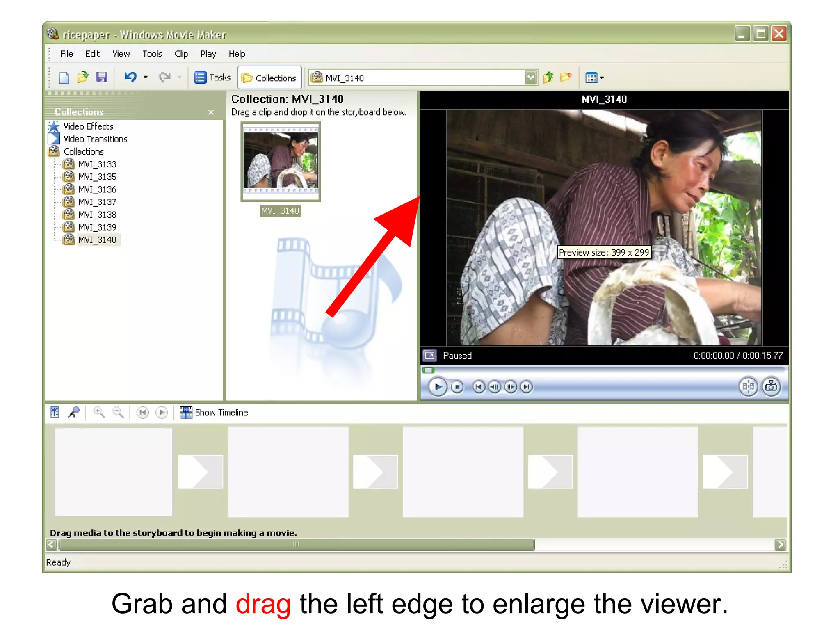Click Show Timeline
The image size is (840, 630).
point(214,412)
